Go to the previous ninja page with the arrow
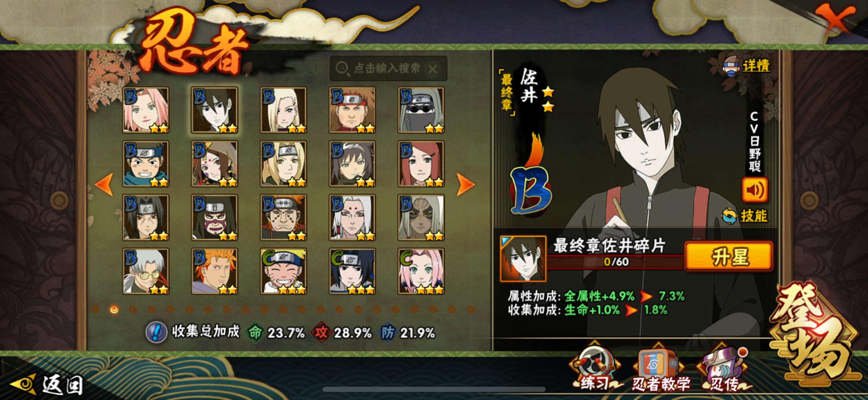This screenshot has width=868, height=400. 104,185
